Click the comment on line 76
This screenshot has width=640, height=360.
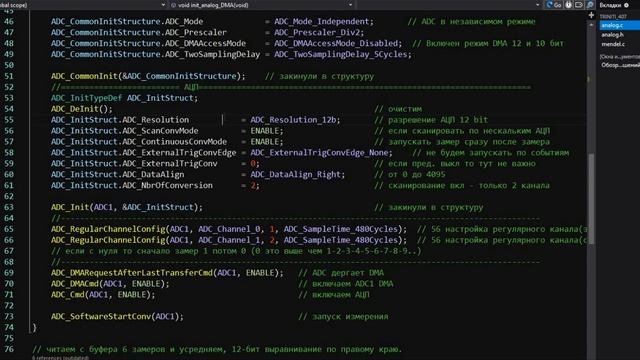pos(217,349)
